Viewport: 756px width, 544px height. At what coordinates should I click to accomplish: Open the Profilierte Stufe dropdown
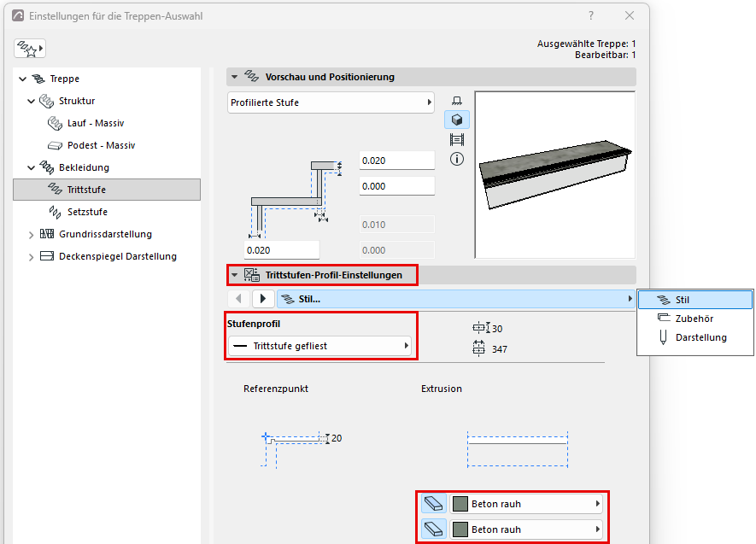coord(331,102)
